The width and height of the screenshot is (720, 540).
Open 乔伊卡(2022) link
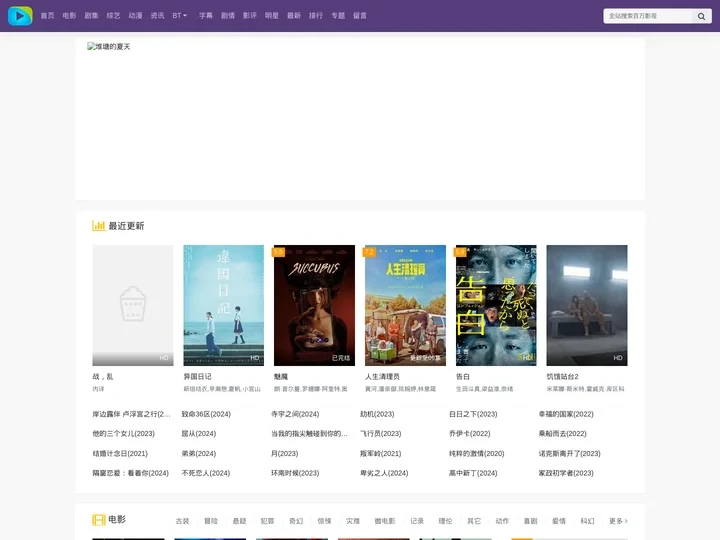[x=470, y=433]
